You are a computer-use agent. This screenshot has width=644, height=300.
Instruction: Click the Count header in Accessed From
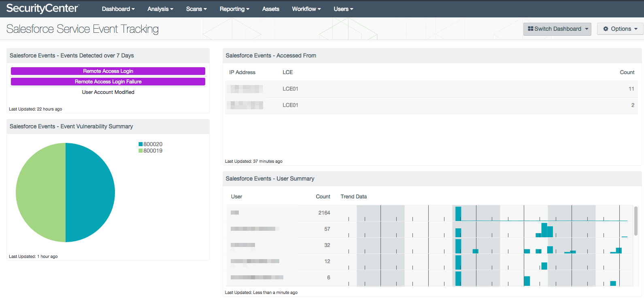627,72
